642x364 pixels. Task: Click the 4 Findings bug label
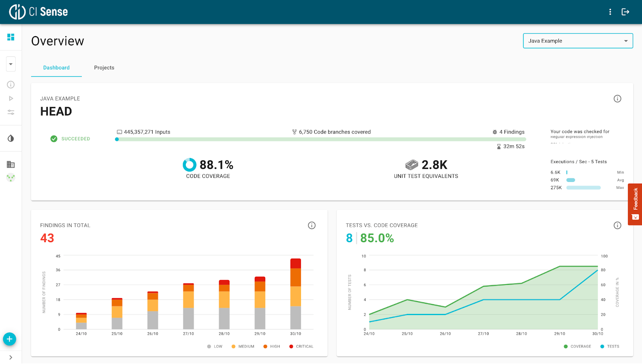pyautogui.click(x=508, y=132)
